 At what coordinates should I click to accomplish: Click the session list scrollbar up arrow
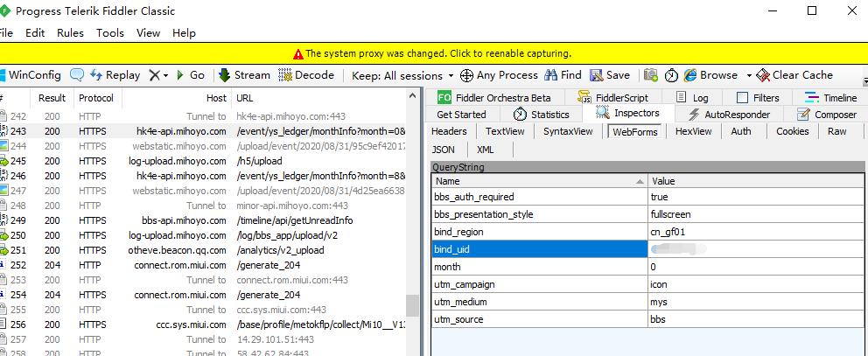click(412, 95)
